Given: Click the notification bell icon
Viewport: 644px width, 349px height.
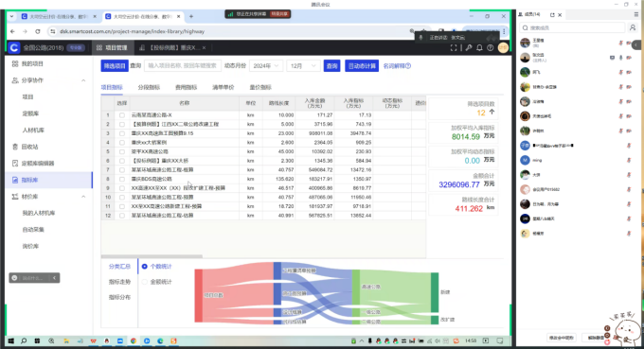Looking at the screenshot, I should point(479,48).
